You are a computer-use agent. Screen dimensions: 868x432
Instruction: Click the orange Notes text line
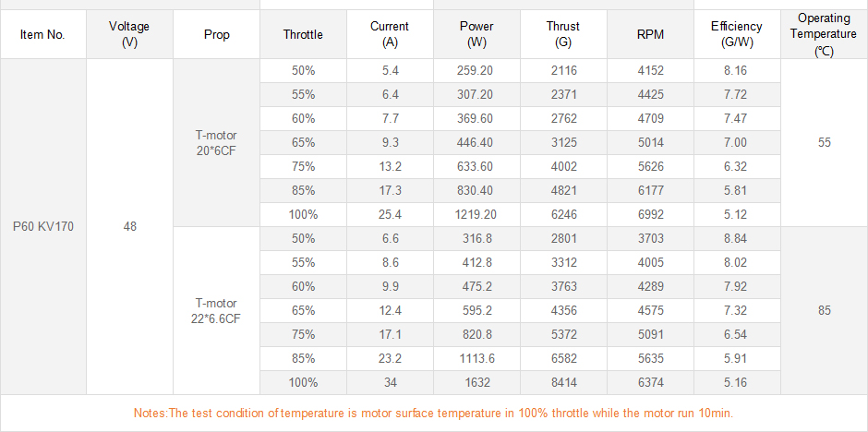pyautogui.click(x=433, y=413)
